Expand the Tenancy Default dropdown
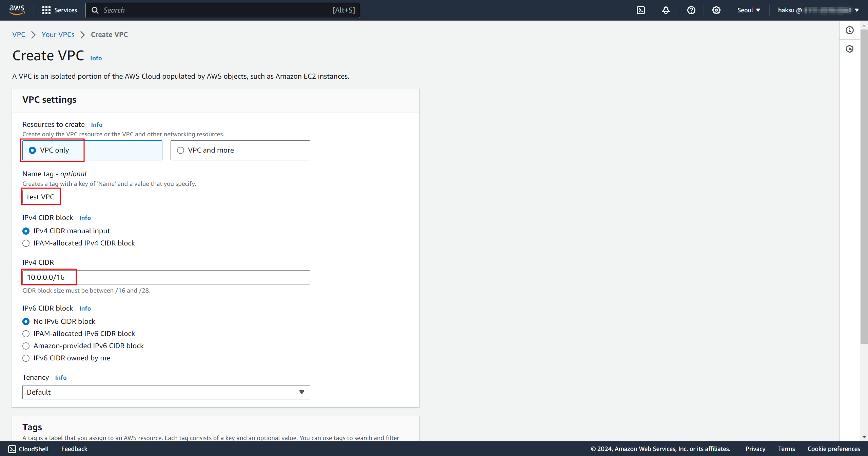Image resolution: width=868 pixels, height=456 pixels. point(166,392)
